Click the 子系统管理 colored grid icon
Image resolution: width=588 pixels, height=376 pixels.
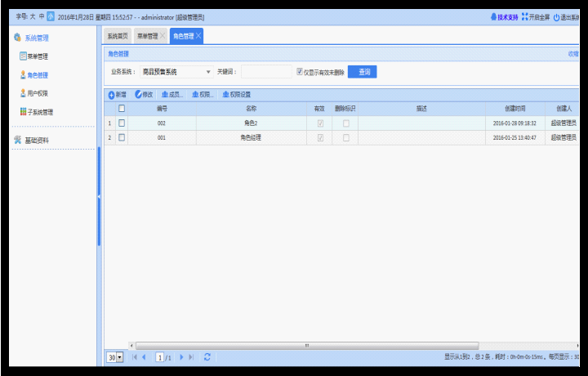click(23, 111)
